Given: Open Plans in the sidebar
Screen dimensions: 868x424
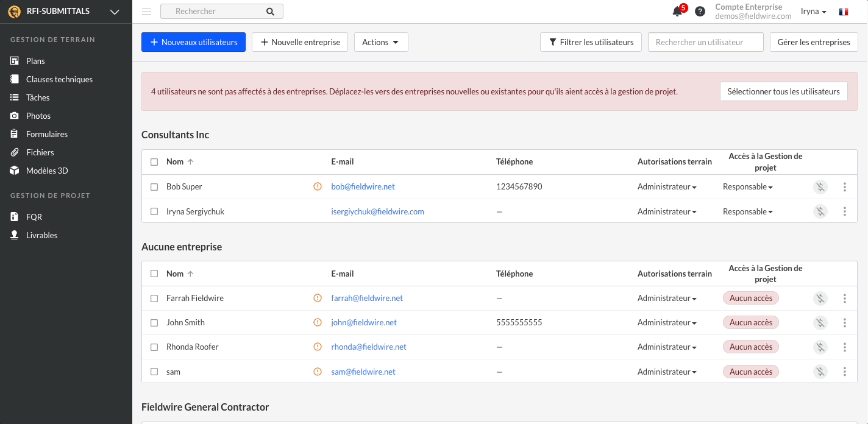Looking at the screenshot, I should click(35, 61).
